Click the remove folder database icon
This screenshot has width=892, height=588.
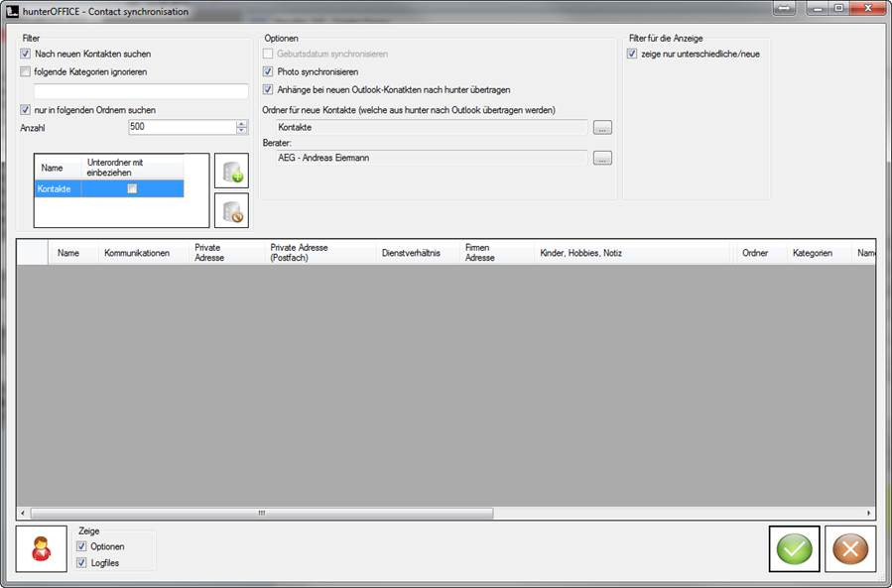point(231,210)
